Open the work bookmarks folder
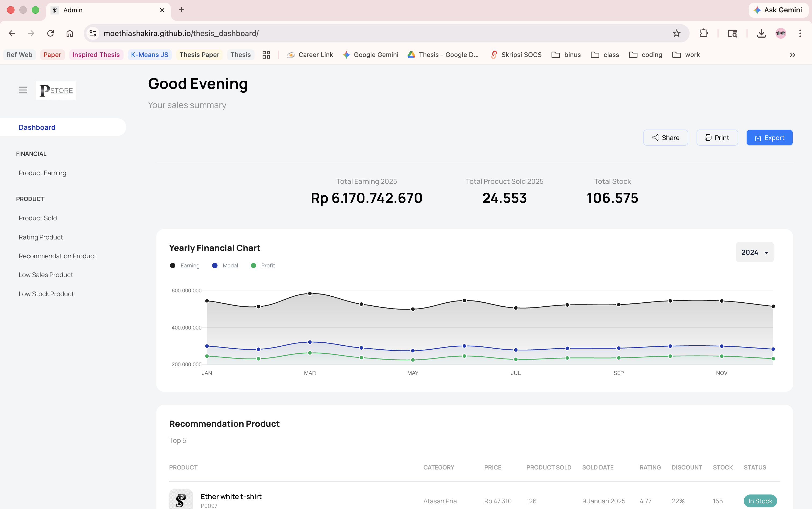Screen dimensions: 812x509 pyautogui.click(x=686, y=55)
